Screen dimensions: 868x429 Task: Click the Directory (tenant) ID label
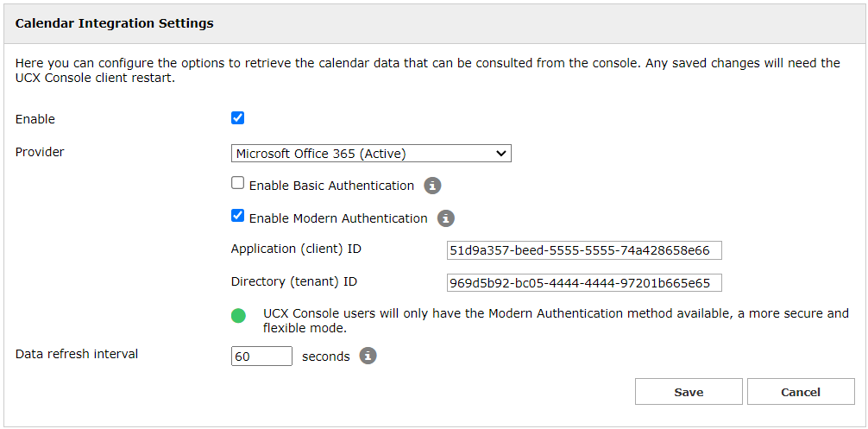tap(293, 281)
